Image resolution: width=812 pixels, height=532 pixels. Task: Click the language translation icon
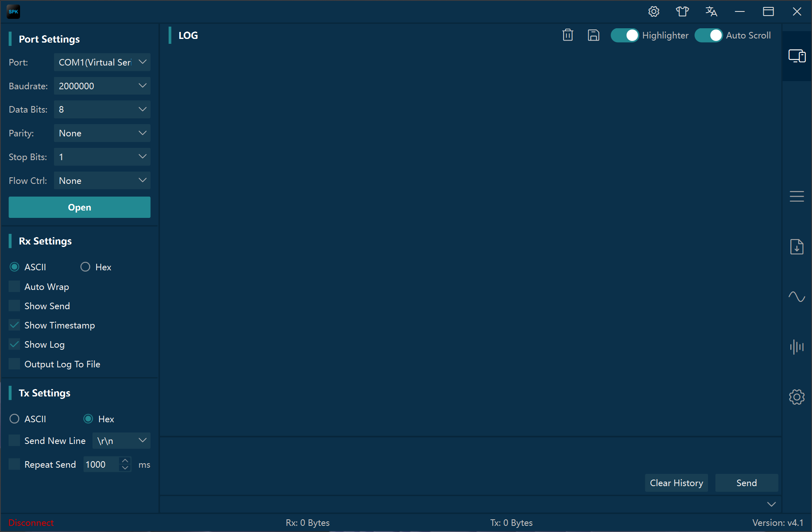click(711, 11)
